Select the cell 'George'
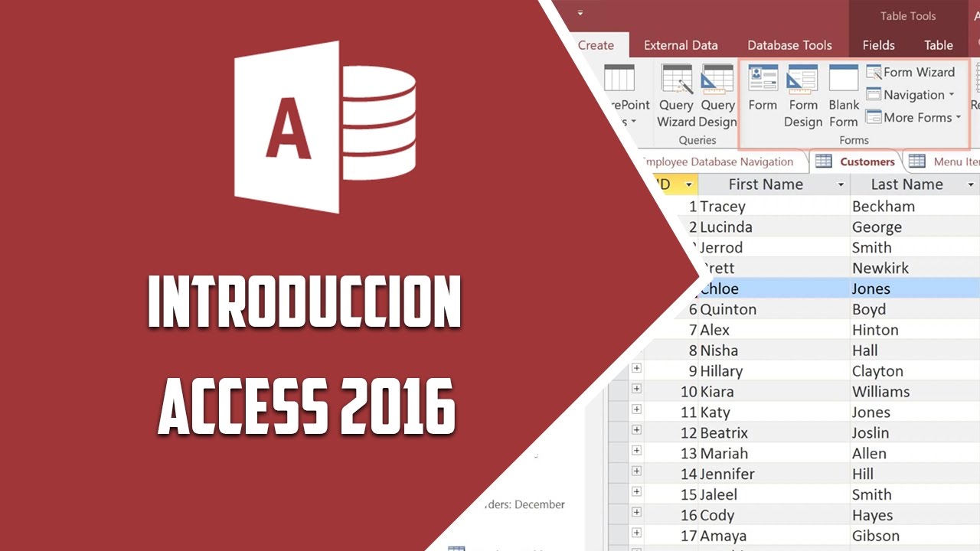Screen dimensions: 980x551 [915, 227]
